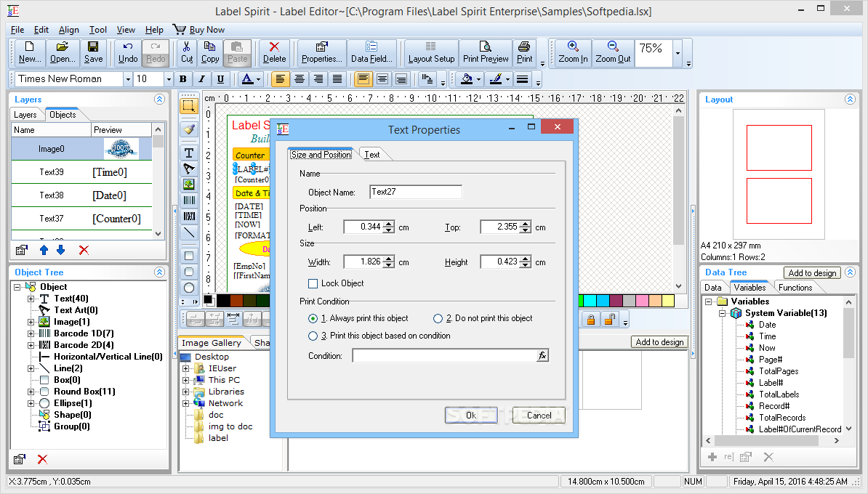Switch to the Text tab in dialog

point(372,155)
